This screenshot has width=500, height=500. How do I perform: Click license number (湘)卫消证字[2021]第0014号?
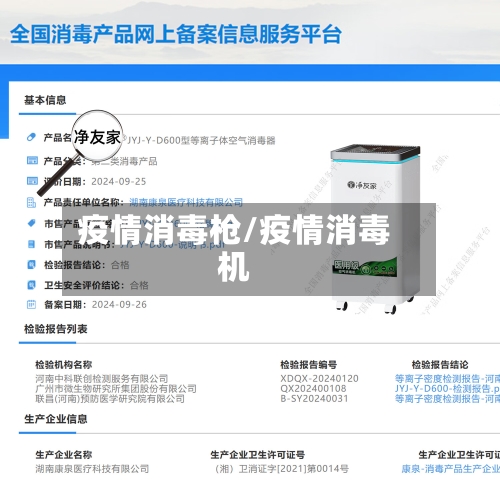pos(281,469)
